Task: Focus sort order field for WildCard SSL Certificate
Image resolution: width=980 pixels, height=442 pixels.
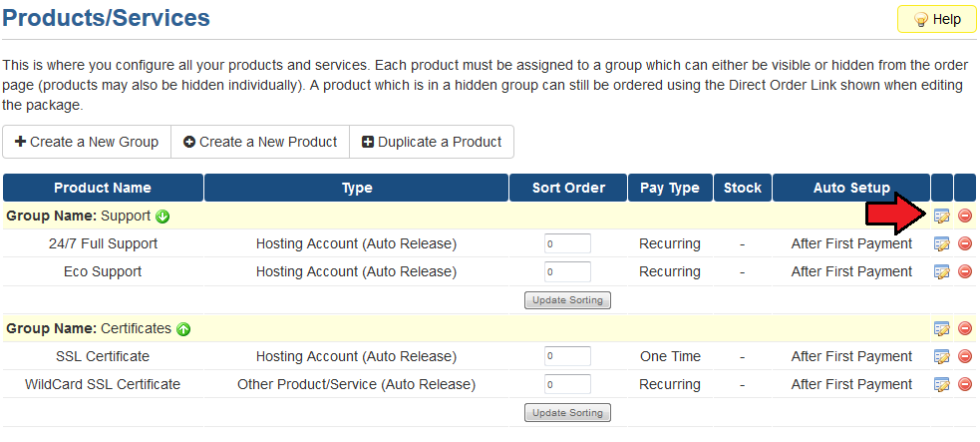Action: pos(567,384)
